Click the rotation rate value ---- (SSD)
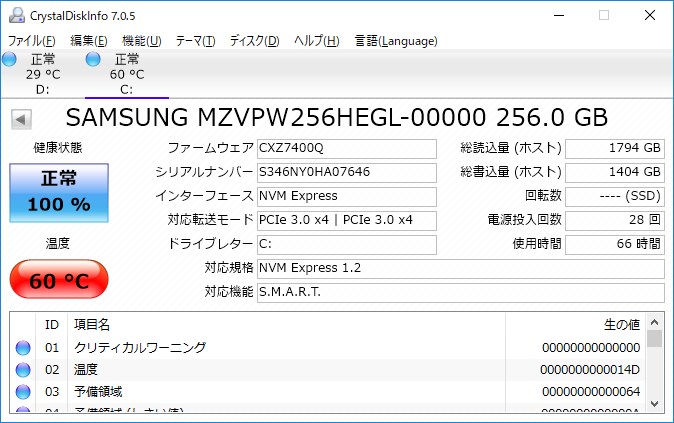This screenshot has width=674, height=423. 615,197
